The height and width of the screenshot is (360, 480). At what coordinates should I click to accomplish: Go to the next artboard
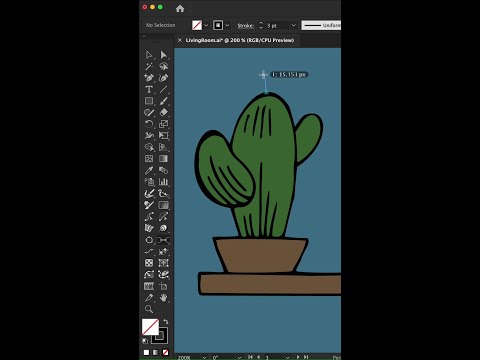click(x=298, y=357)
